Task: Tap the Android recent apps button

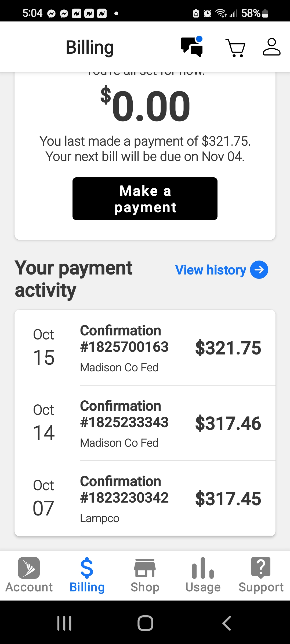Action: click(64, 623)
